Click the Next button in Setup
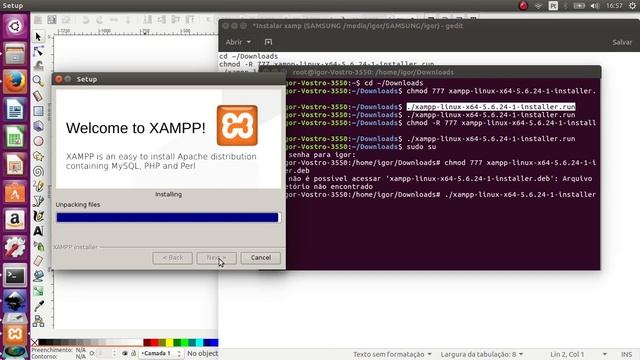This screenshot has height=360, width=640. point(216,258)
